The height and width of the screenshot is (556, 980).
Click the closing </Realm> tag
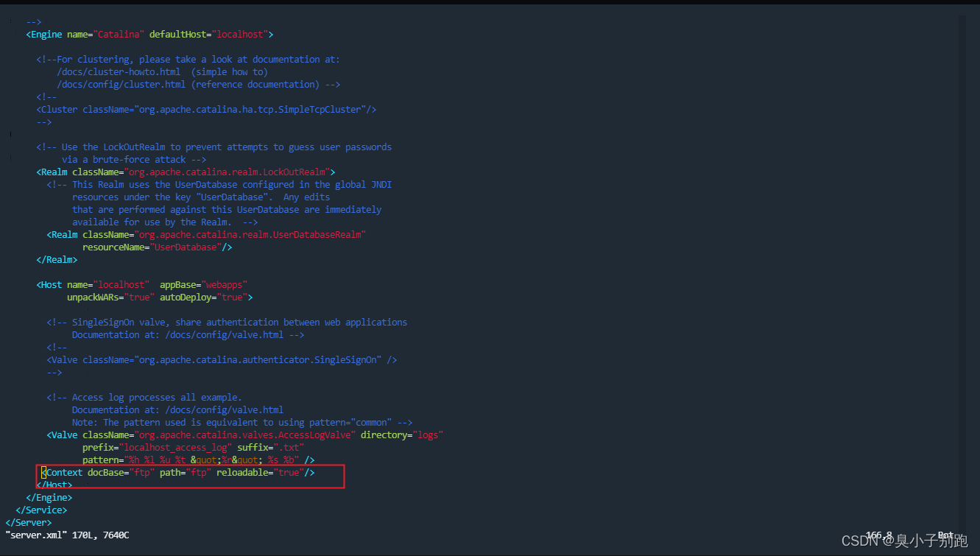[57, 260]
